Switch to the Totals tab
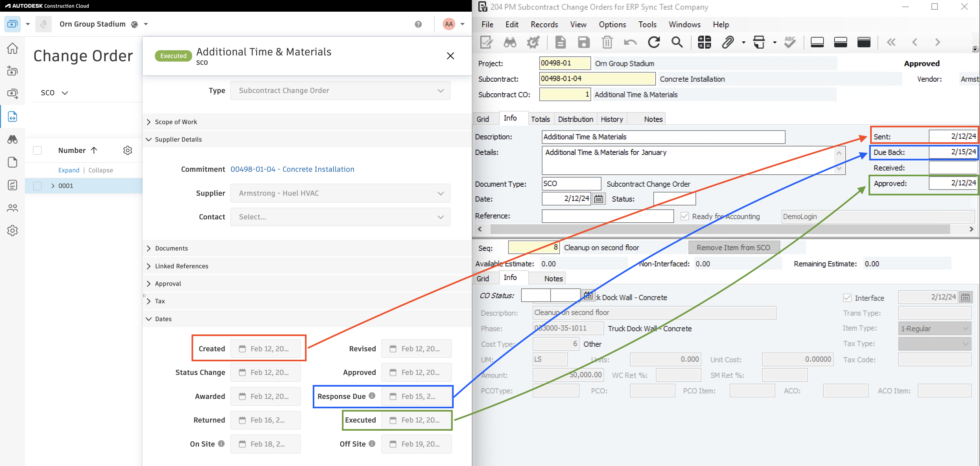Viewport: 980px width, 466px height. pyautogui.click(x=540, y=119)
